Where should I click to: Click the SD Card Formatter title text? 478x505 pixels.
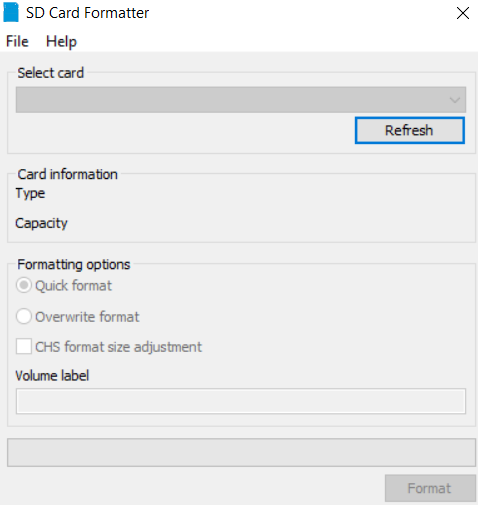coord(87,13)
